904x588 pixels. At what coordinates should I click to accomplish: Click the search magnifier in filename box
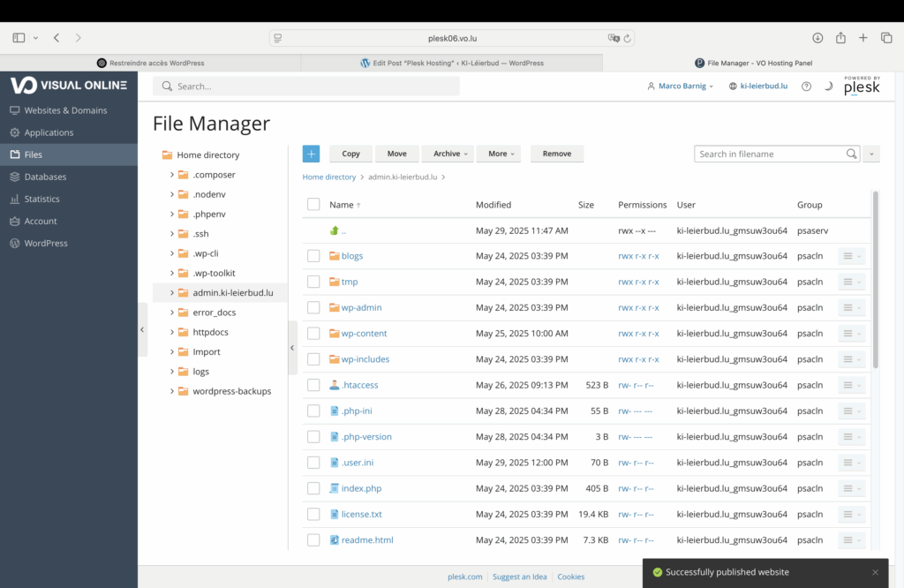point(851,154)
